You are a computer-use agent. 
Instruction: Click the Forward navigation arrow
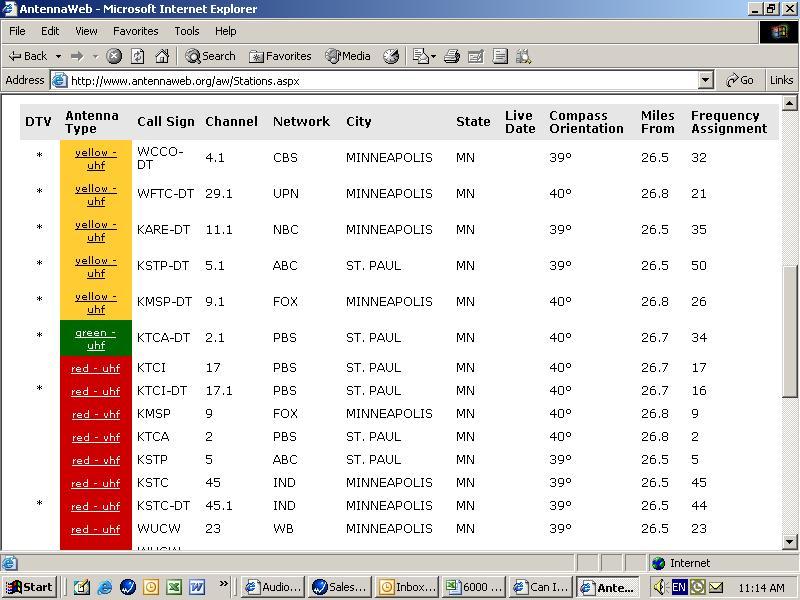click(x=77, y=56)
